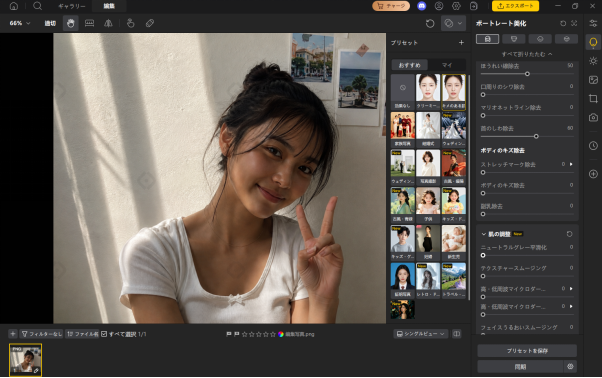Switch to the マイ presets tab
The width and height of the screenshot is (602, 378).
click(x=447, y=65)
